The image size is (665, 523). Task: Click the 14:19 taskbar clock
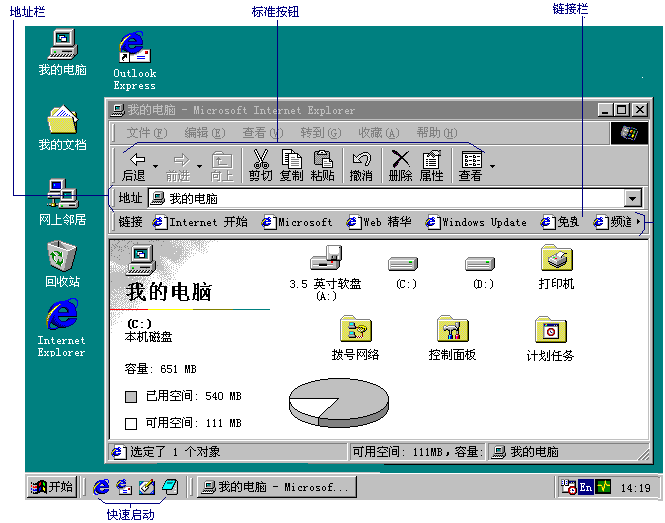(635, 488)
